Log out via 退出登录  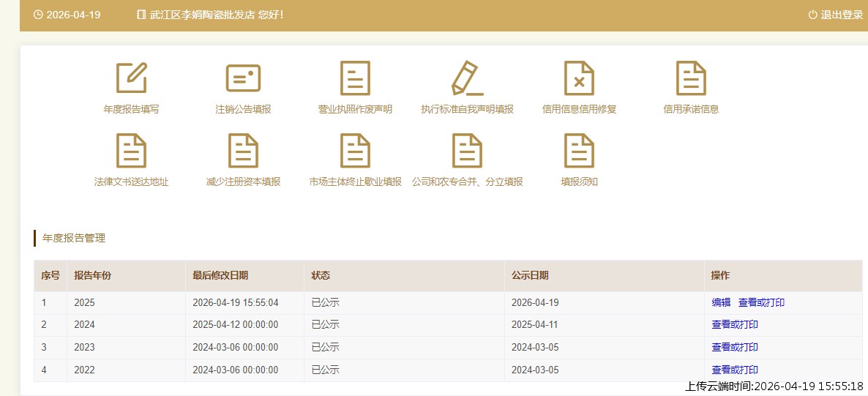(x=836, y=15)
